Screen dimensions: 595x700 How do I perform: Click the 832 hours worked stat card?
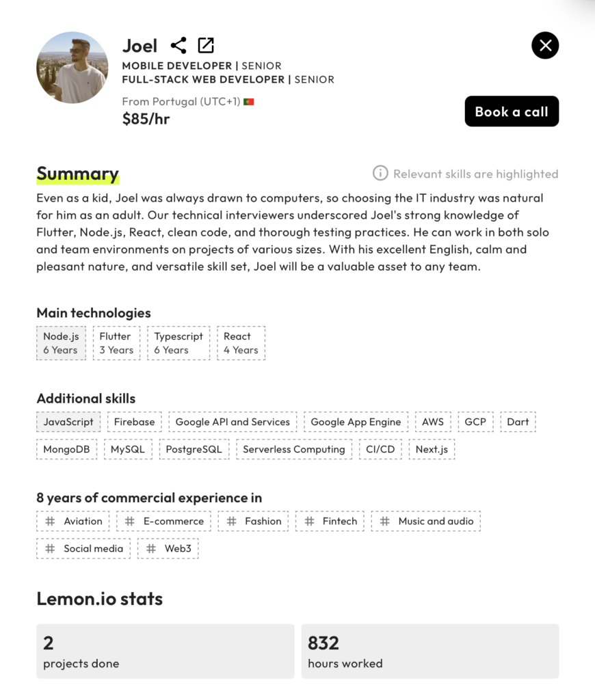(x=429, y=651)
